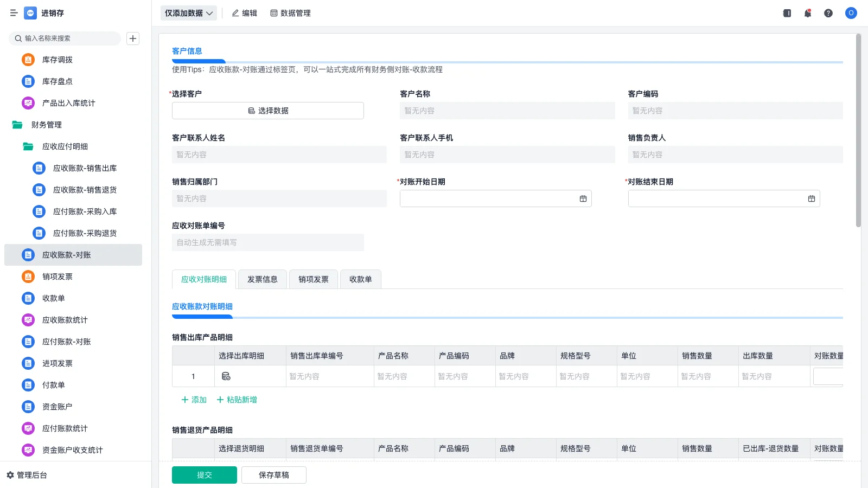Switch to the 应收对账明细 tab

(x=204, y=279)
